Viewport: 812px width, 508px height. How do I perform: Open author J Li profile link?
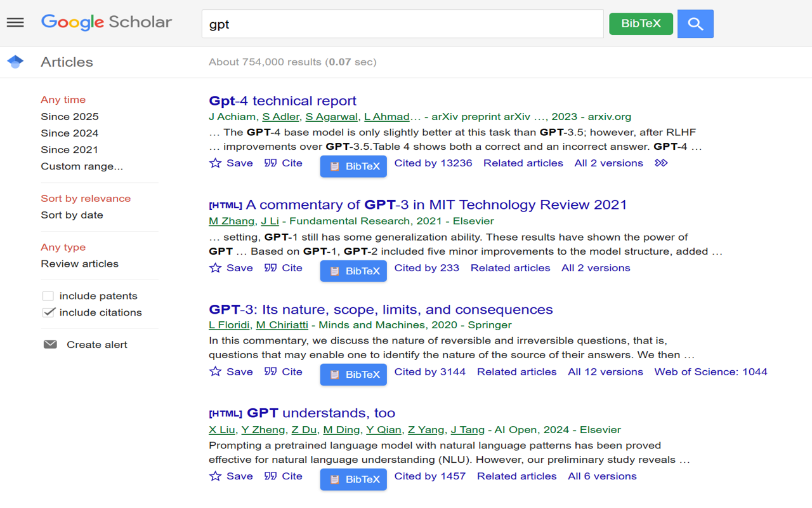[x=270, y=222]
